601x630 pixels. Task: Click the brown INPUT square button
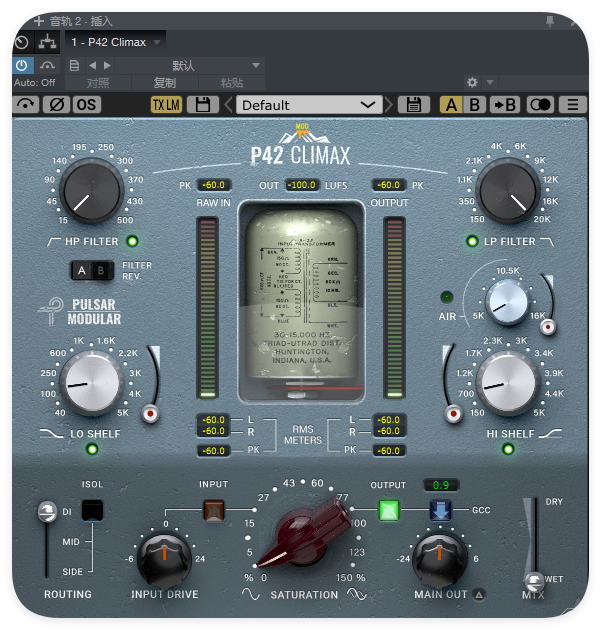(x=214, y=510)
